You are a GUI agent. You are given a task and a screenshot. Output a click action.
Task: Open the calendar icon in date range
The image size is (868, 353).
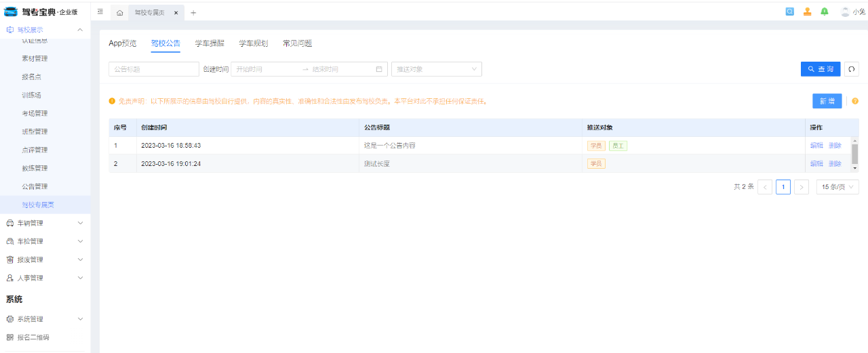pyautogui.click(x=379, y=69)
